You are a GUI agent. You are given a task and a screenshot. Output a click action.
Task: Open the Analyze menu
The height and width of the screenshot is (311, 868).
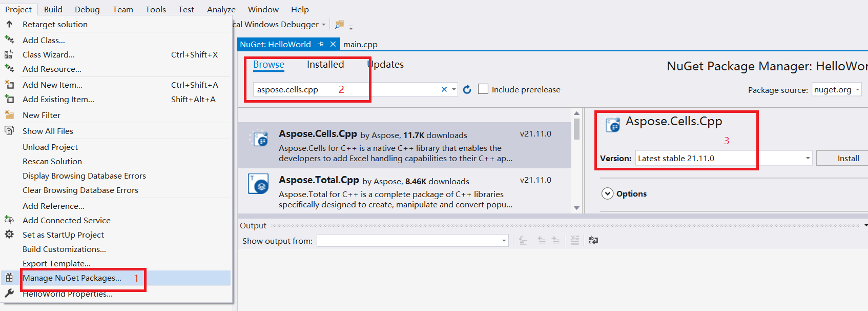click(221, 9)
